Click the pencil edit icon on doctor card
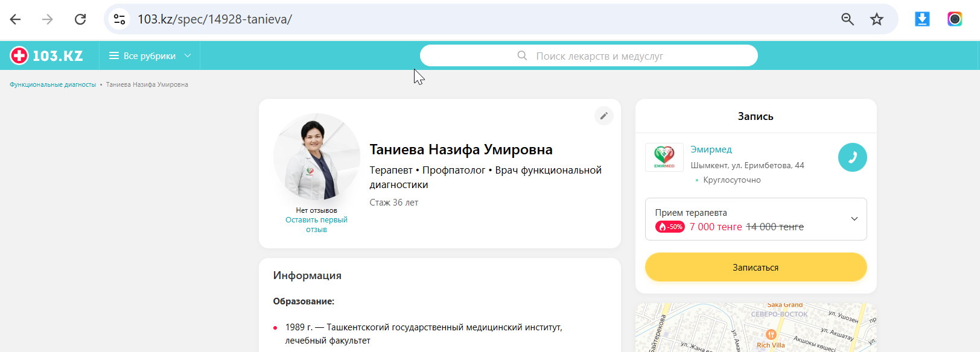980x352 pixels. 604,116
